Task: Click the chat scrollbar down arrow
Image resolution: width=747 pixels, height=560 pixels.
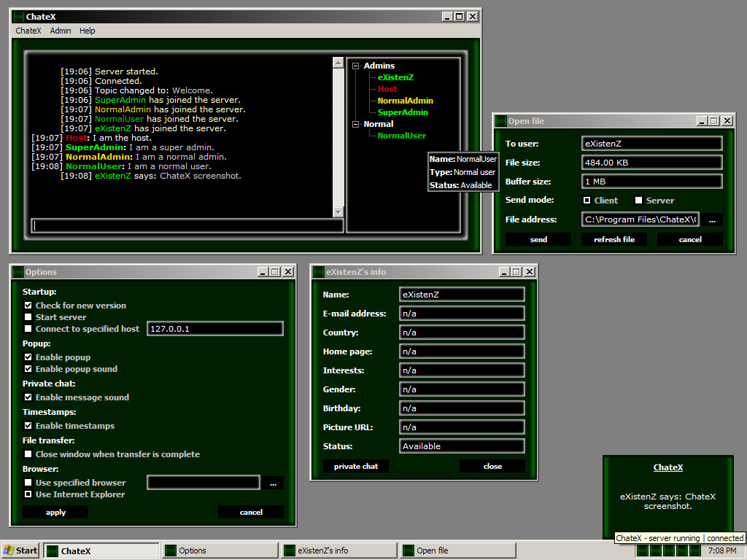Action: click(x=338, y=212)
